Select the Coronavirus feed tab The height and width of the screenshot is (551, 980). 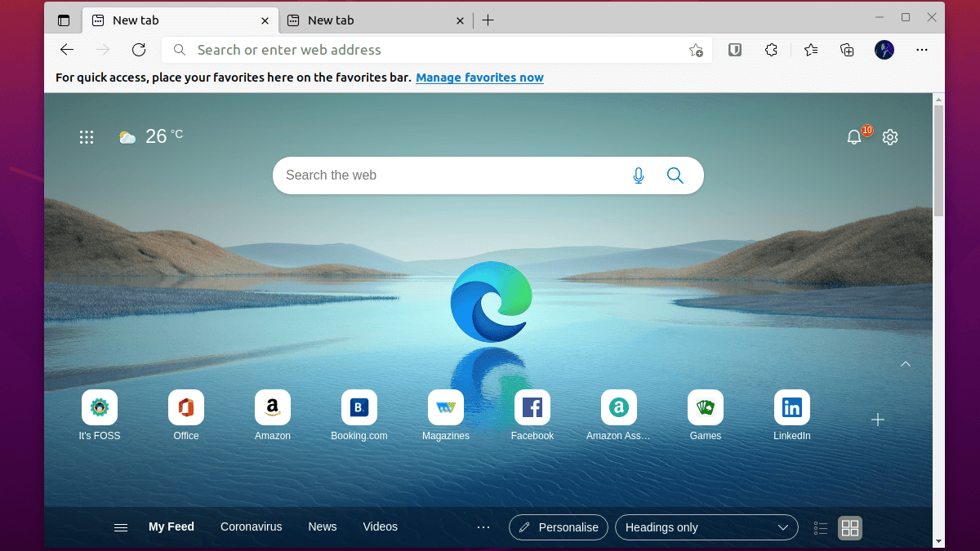252,527
